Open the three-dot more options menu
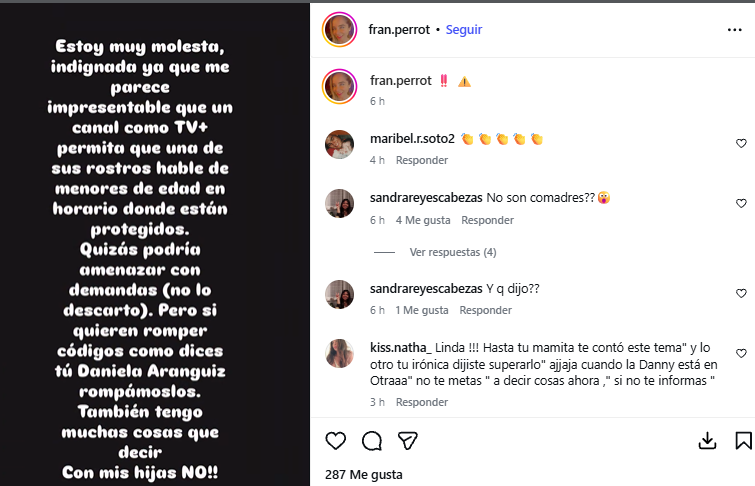The height and width of the screenshot is (486, 755). point(734,30)
